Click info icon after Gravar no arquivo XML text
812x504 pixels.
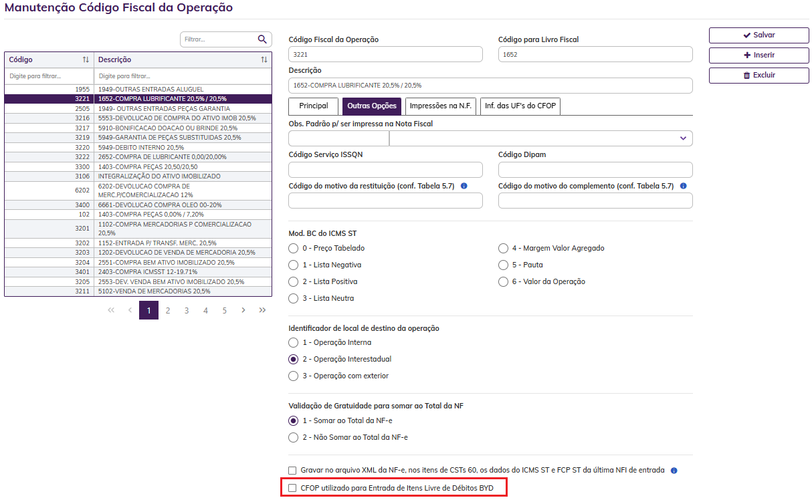click(x=674, y=471)
